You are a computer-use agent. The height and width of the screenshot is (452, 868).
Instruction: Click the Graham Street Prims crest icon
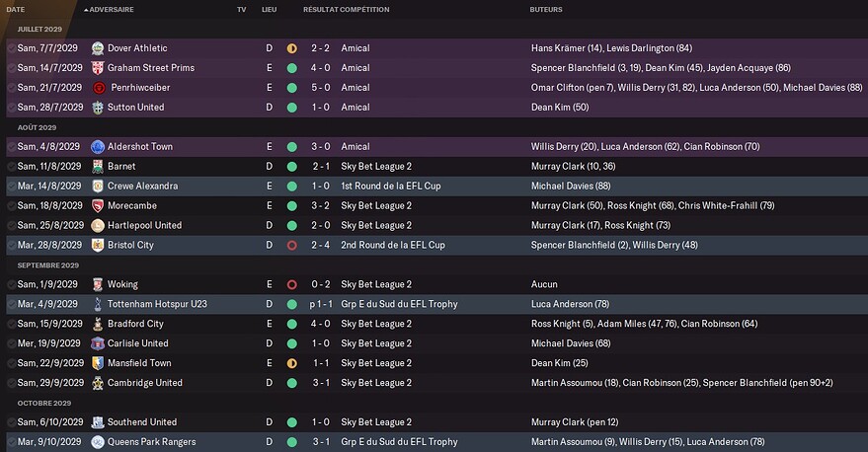pyautogui.click(x=98, y=68)
